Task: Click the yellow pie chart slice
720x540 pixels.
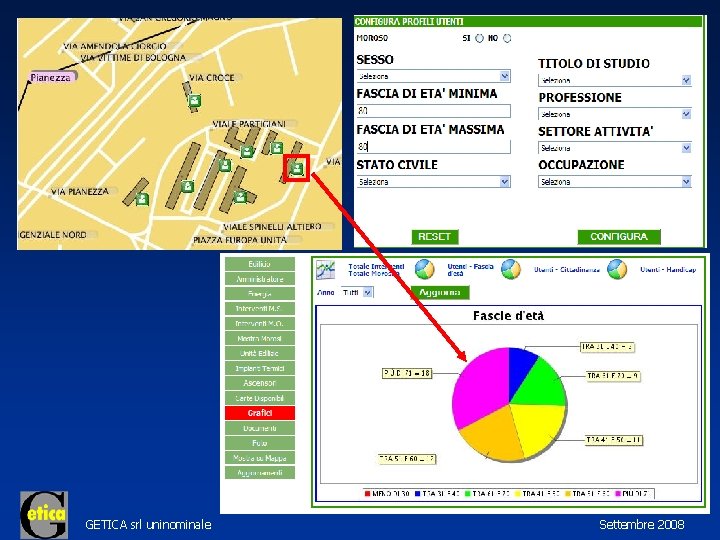Action: pos(540,427)
